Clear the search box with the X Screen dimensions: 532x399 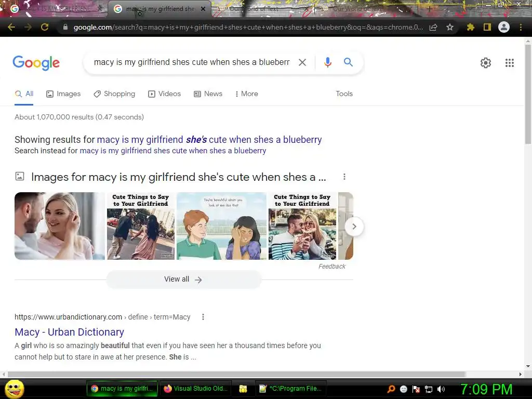tap(302, 62)
